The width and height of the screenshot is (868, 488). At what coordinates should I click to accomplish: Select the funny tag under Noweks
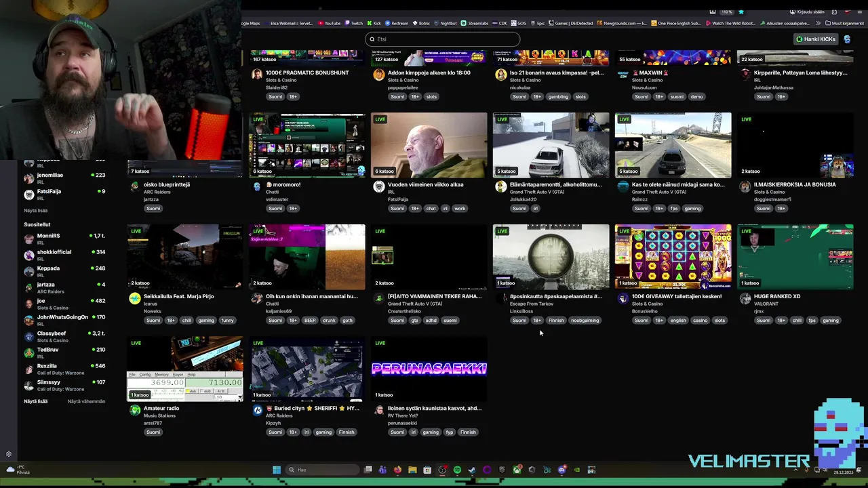coord(227,321)
